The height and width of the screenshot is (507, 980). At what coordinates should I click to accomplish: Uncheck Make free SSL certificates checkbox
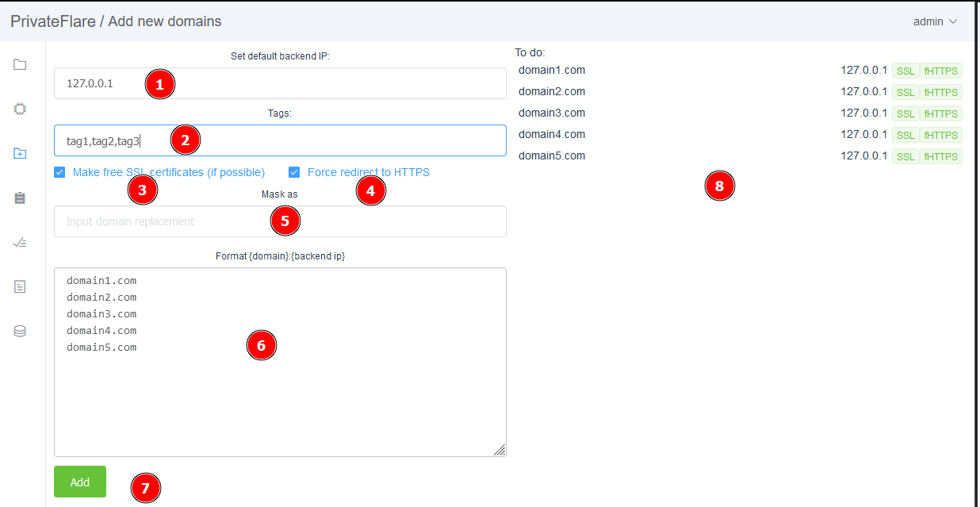click(x=59, y=172)
